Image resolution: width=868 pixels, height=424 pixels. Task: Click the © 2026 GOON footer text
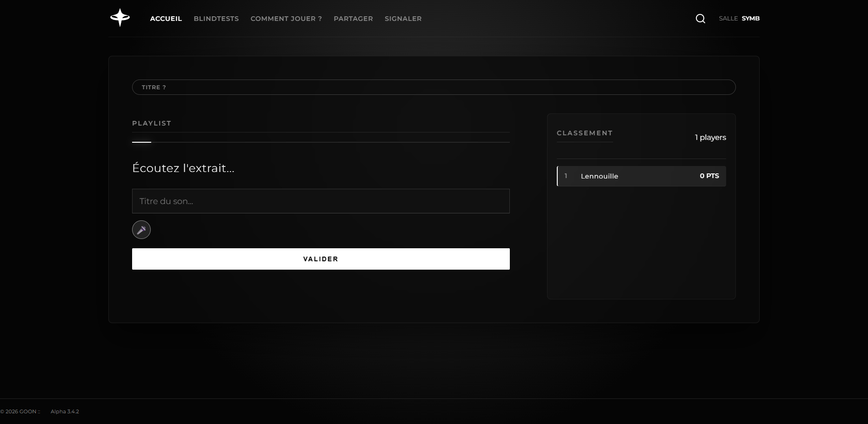(20, 411)
